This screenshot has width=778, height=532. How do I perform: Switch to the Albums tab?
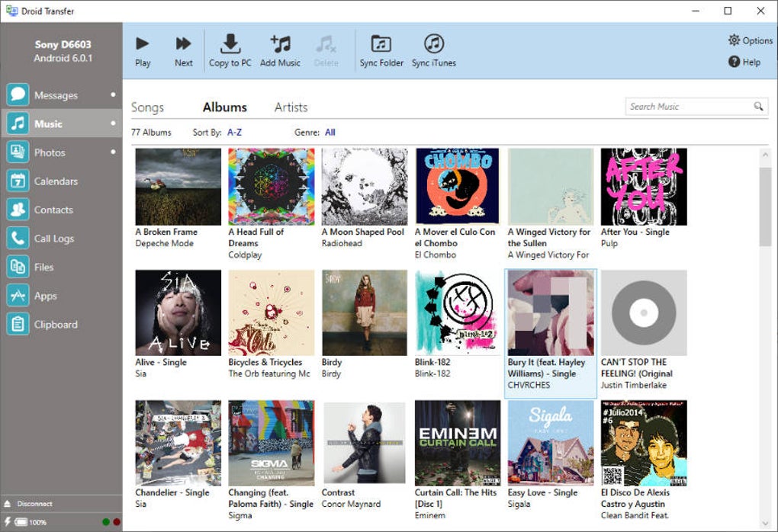pos(225,107)
